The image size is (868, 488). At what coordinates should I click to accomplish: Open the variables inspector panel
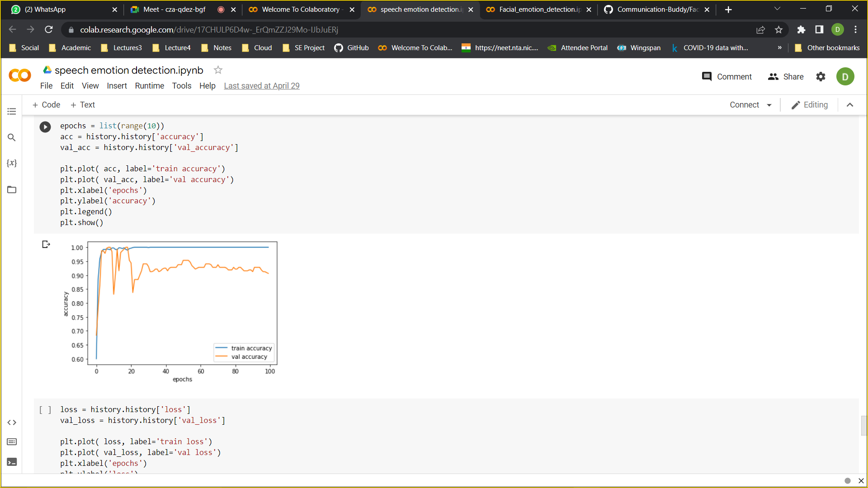tap(12, 163)
